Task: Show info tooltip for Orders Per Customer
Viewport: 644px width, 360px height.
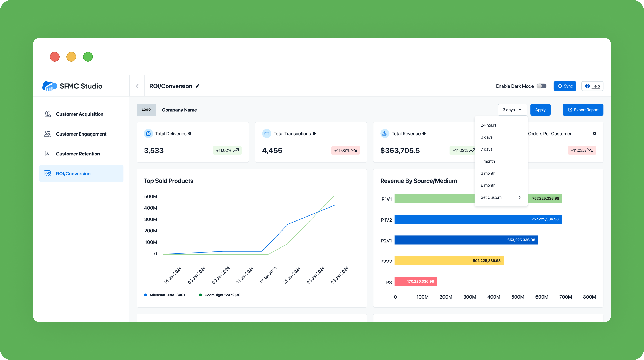Action: [x=594, y=133]
